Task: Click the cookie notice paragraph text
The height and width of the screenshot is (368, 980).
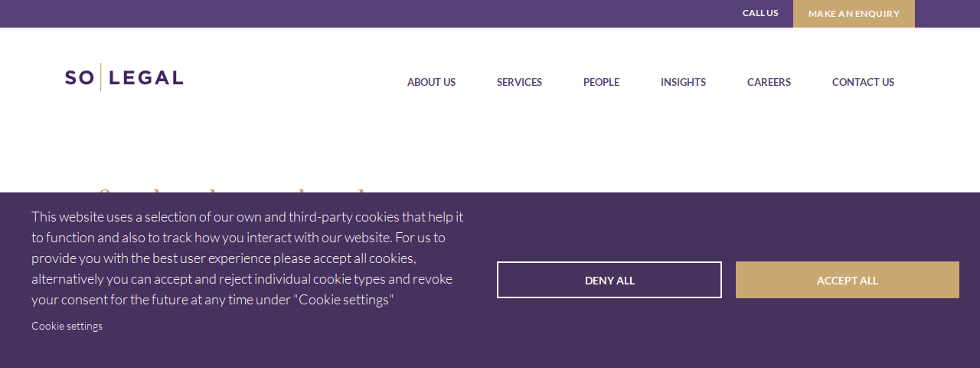Action: 245,258
